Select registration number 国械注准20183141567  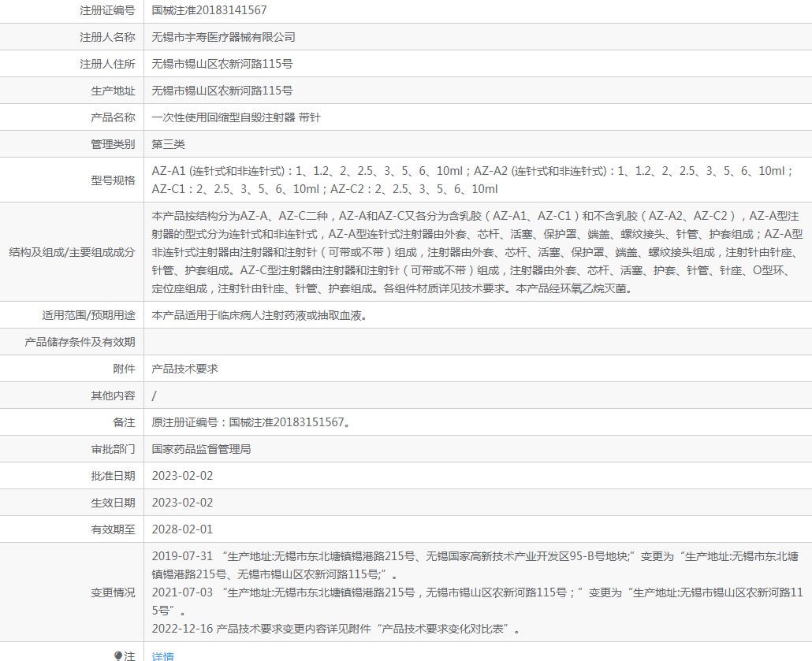pos(209,9)
